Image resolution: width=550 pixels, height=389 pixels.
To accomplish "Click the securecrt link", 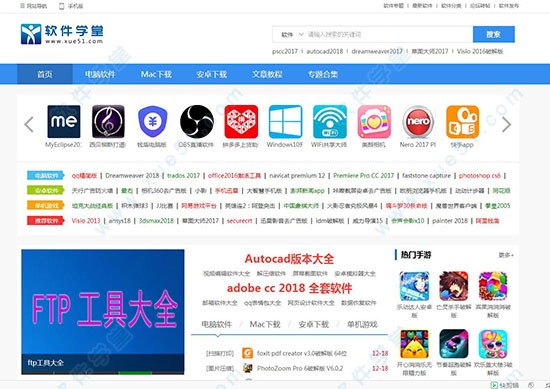I will pyautogui.click(x=240, y=221).
